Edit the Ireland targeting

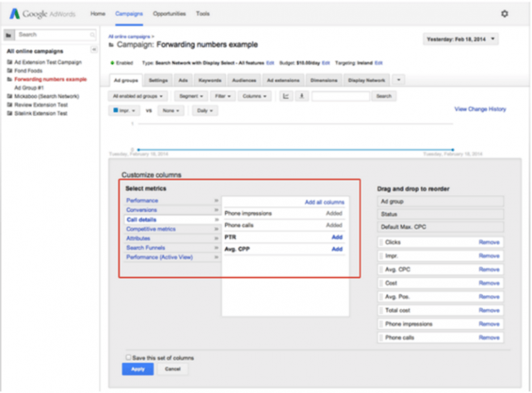379,63
